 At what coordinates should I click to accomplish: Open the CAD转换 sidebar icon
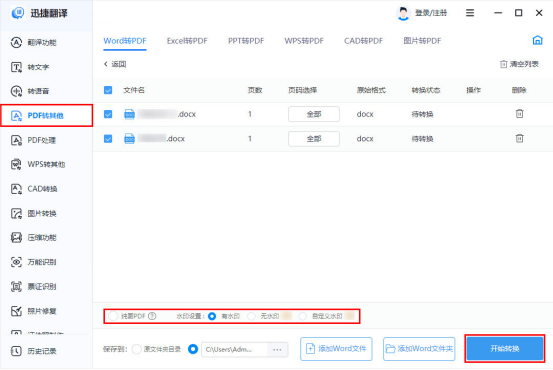coord(16,189)
